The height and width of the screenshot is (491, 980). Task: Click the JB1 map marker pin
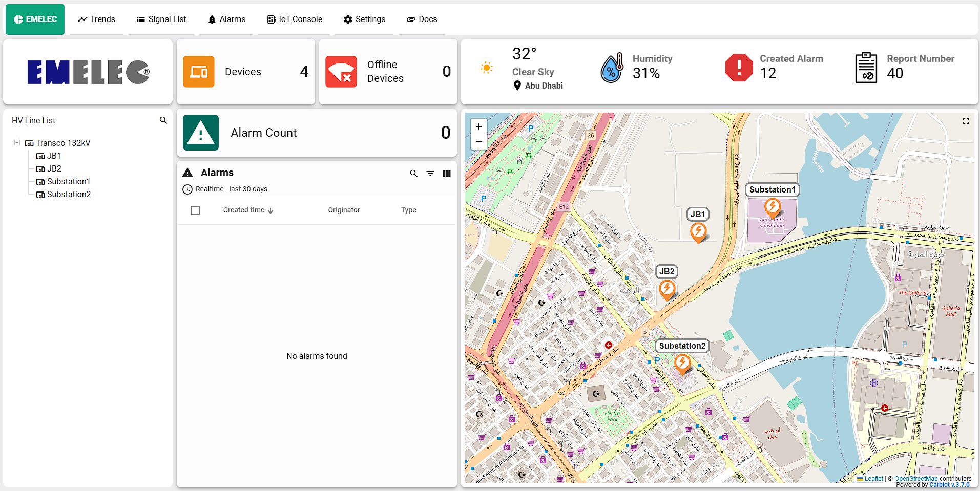click(x=698, y=232)
